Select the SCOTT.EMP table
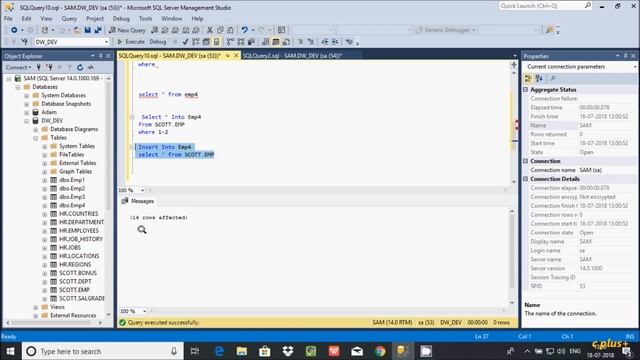 pos(74,290)
